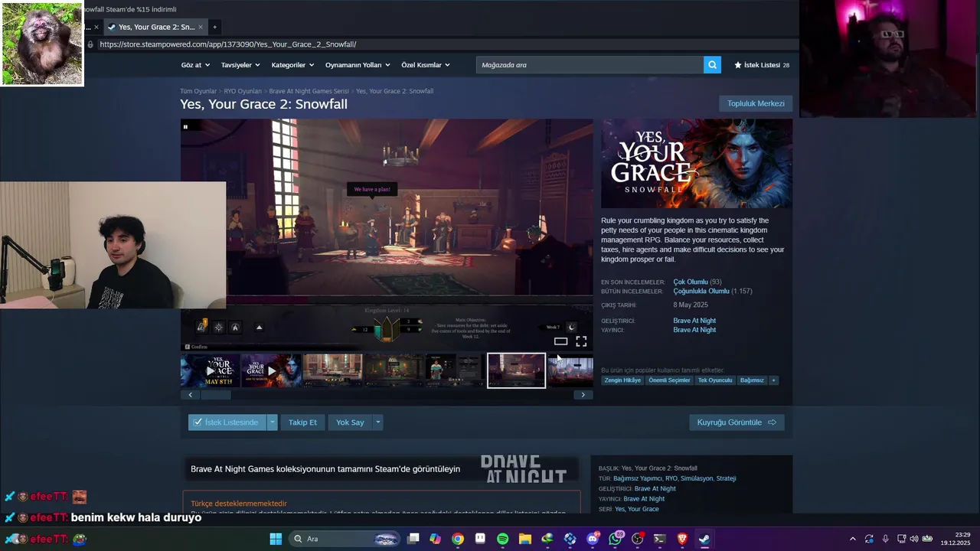980x551 pixels.
Task: Open the 'Özel Kısımlar' menu
Action: [x=426, y=65]
